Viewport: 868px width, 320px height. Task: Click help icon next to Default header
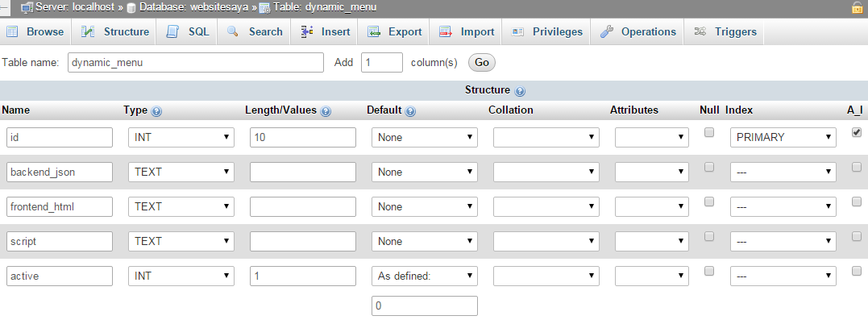point(410,111)
